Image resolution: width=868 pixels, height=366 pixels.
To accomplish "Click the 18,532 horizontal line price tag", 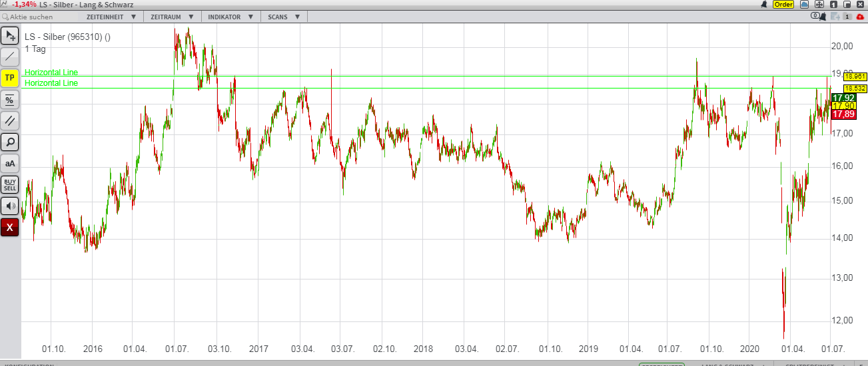I will pos(855,89).
